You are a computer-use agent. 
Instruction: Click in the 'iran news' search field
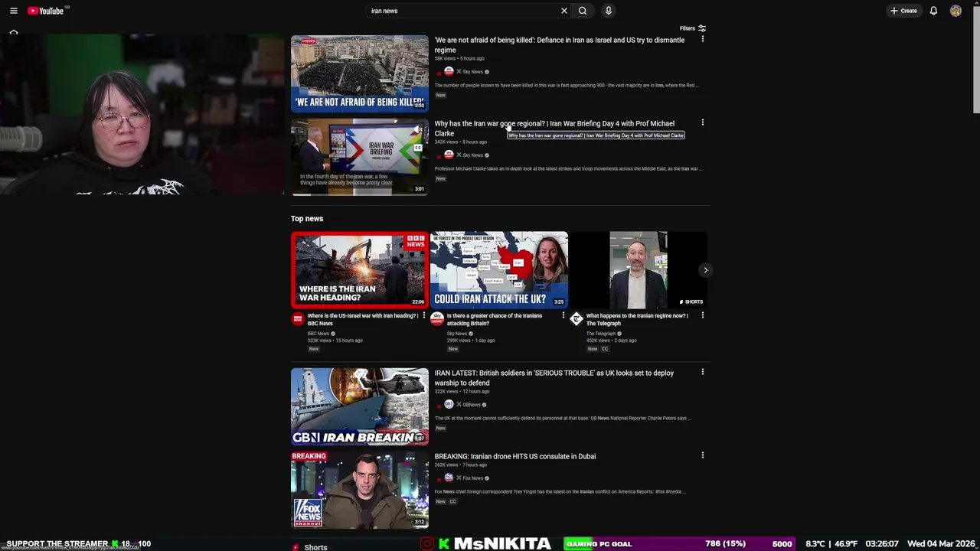click(x=463, y=11)
